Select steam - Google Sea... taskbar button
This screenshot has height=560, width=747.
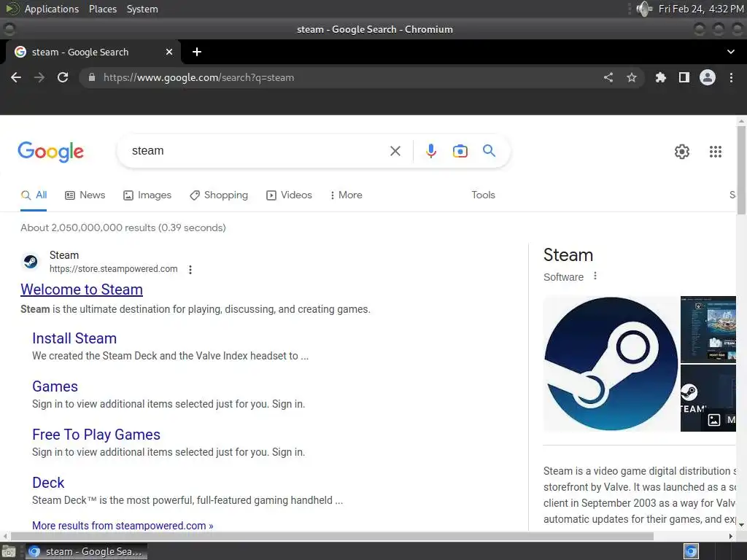click(x=86, y=552)
